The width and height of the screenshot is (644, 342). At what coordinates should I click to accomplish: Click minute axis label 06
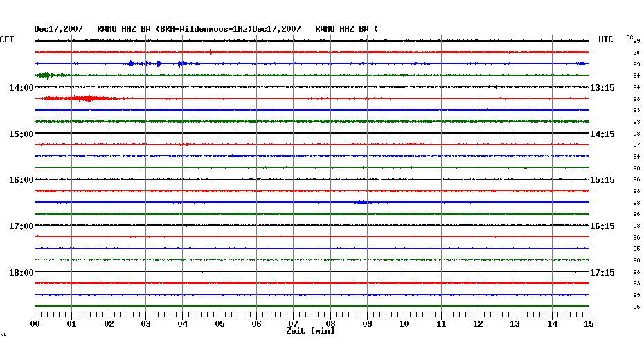tap(257, 324)
